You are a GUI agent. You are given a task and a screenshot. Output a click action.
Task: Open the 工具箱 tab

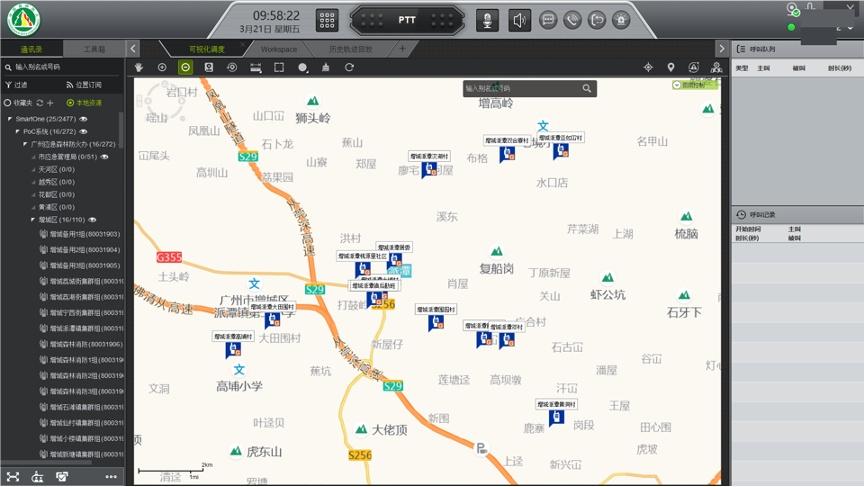(94, 49)
